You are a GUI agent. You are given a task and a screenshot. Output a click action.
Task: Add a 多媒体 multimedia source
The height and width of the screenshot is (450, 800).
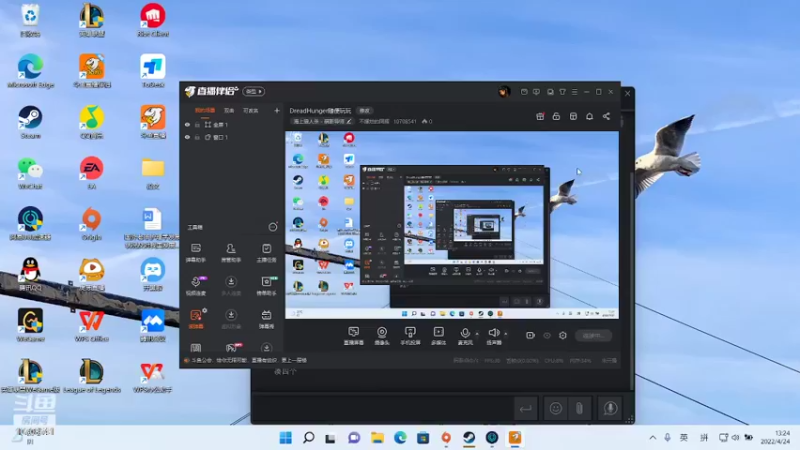(x=438, y=336)
